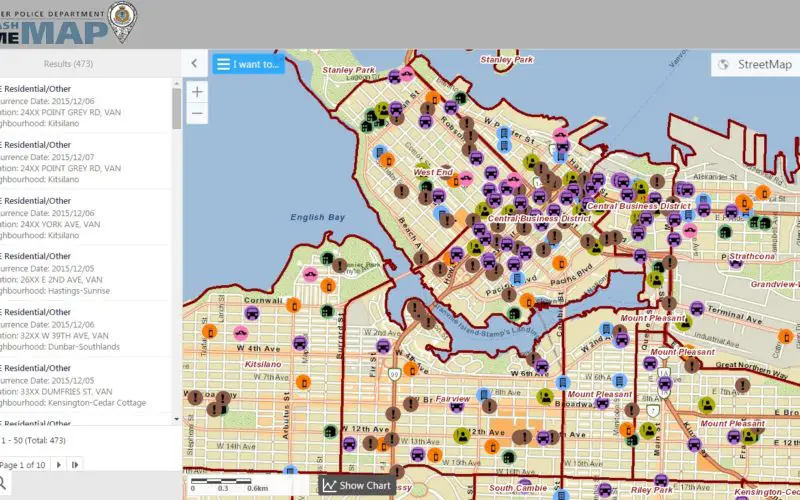Collapse the results panel with the chevron
The width and height of the screenshot is (800, 500).
(194, 63)
